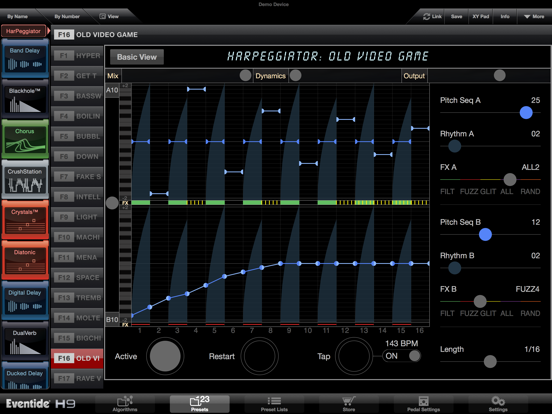Open the Diatonic algorithm icon
Viewport: 552px width, 414px height.
(x=25, y=261)
